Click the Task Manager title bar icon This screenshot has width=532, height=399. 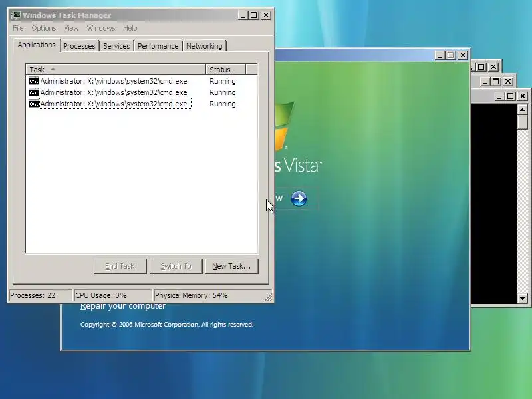click(16, 15)
